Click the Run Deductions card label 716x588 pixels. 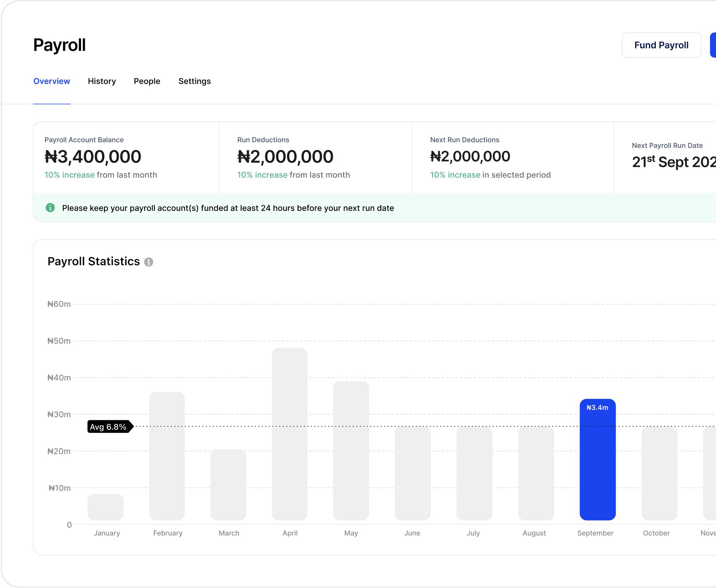pyautogui.click(x=263, y=140)
